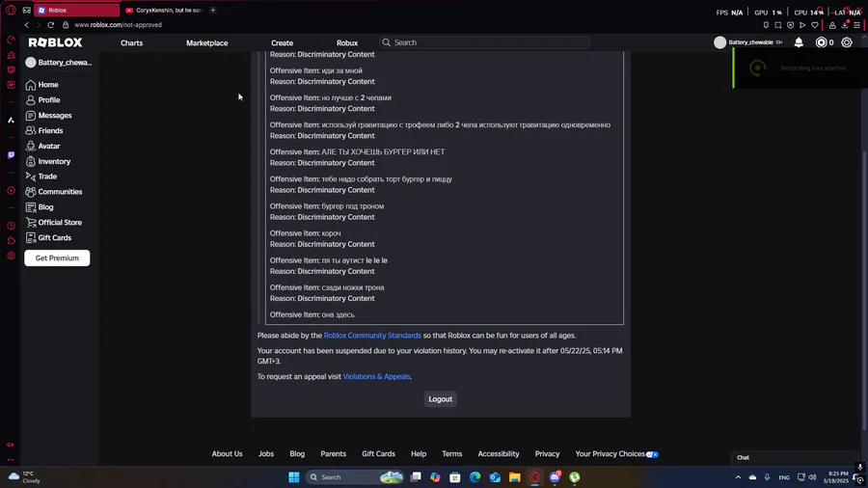The image size is (868, 488).
Task: Go to Profile in the left sidebar
Action: click(42, 100)
